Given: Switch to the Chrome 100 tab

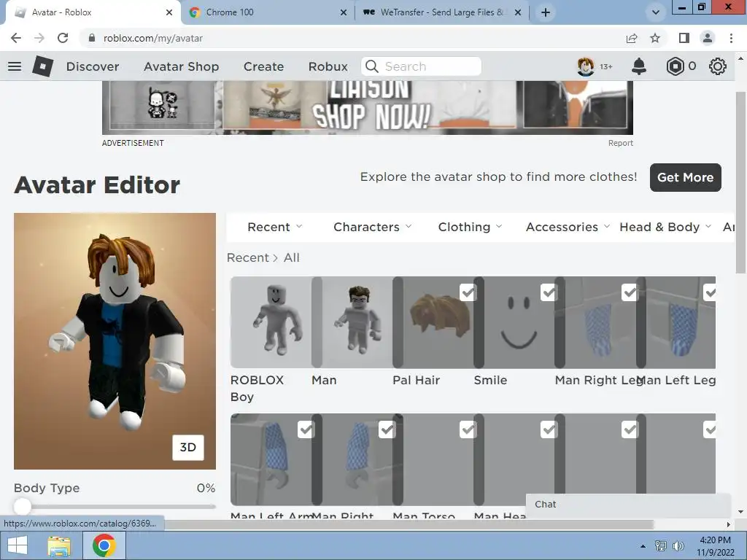Looking at the screenshot, I should click(267, 12).
